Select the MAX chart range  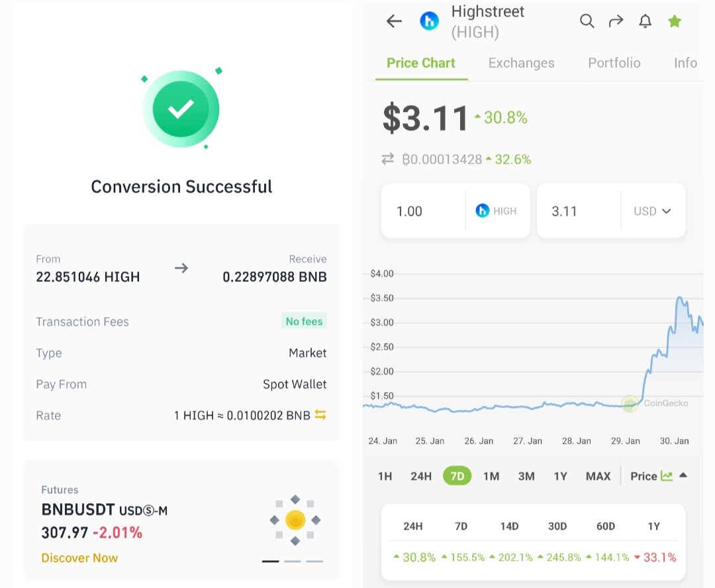[x=598, y=476]
